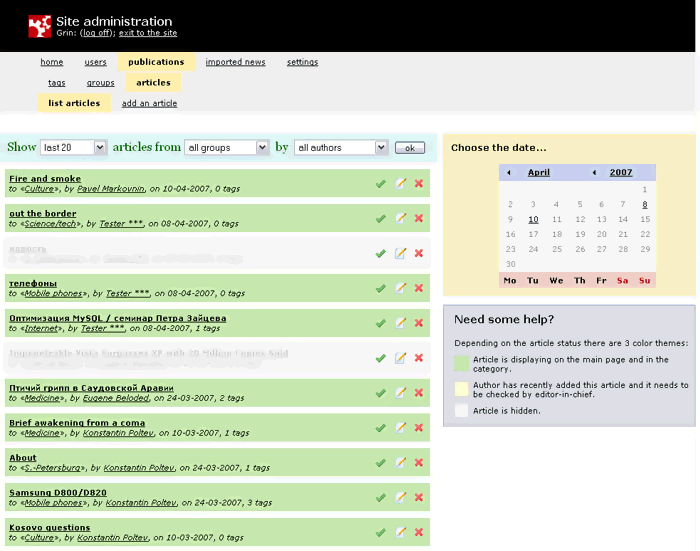The width and height of the screenshot is (700, 551).
Task: Select day 10 in April calendar
Action: tap(533, 219)
